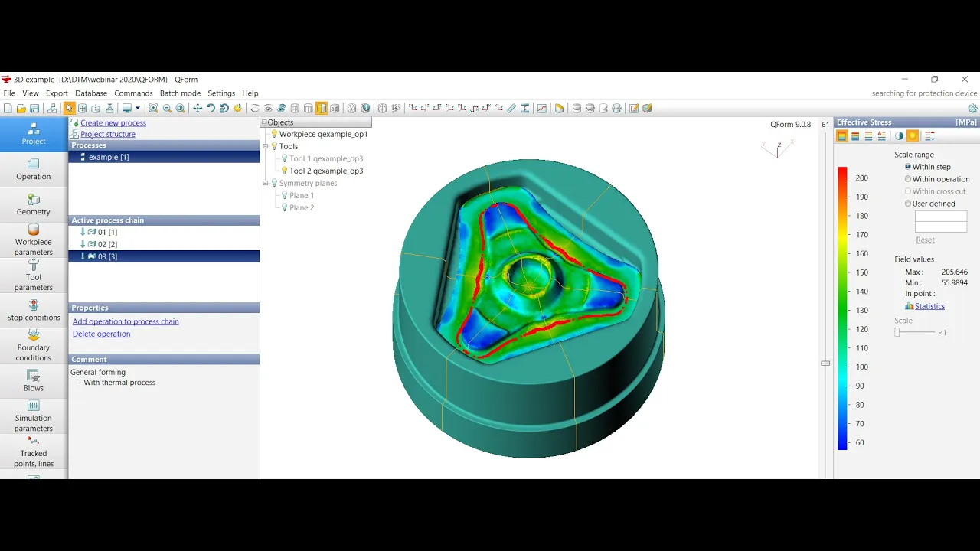Select the User defined radio button
Viewport: 980px width, 551px height.
tap(908, 204)
